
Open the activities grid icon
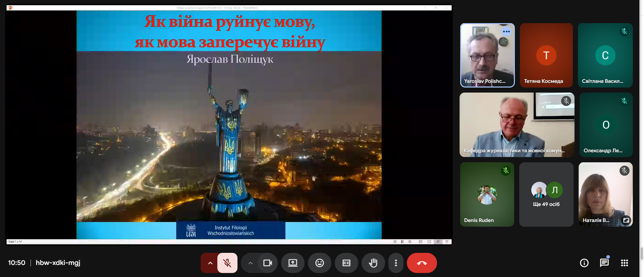(625, 263)
